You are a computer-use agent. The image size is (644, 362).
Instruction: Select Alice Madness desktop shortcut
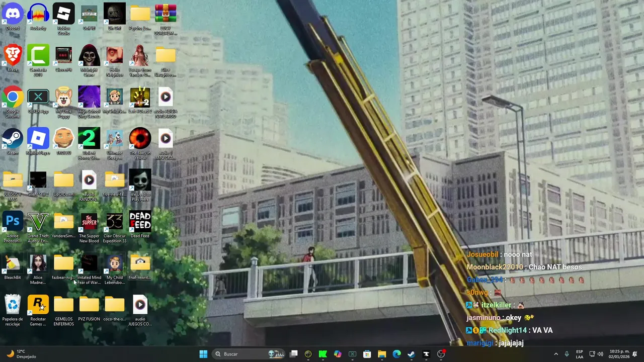(38, 269)
